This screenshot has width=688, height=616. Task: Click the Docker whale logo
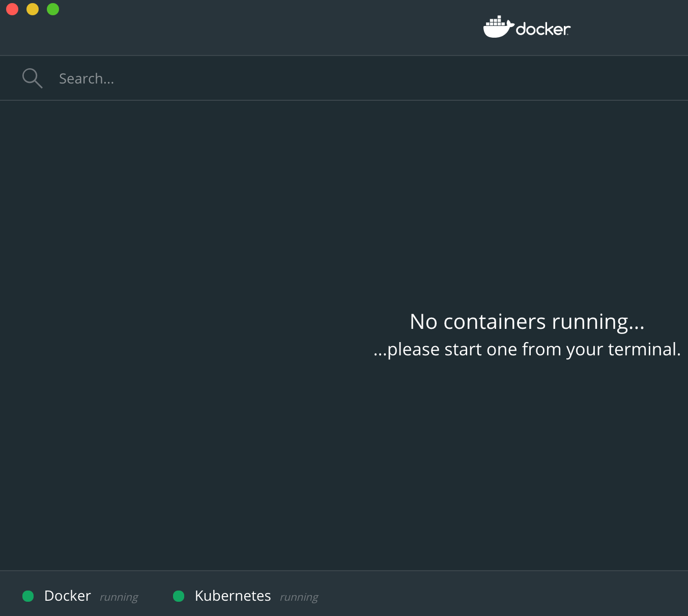[x=527, y=27]
